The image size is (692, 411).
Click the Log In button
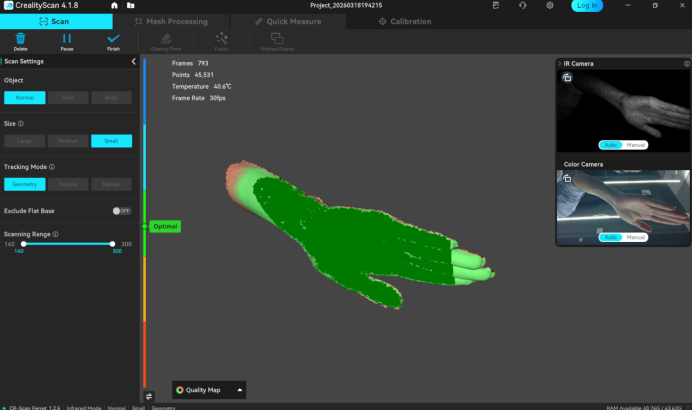point(587,6)
